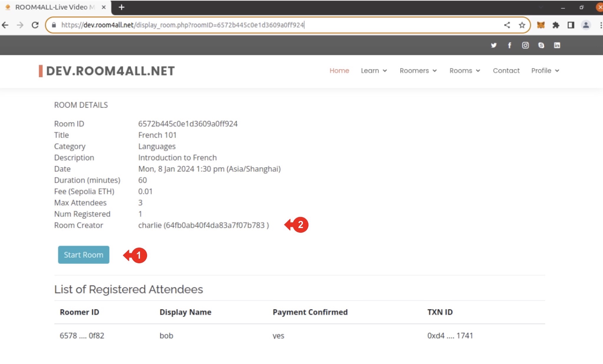
Task: Open the LinkedIn social icon
Action: click(x=557, y=45)
